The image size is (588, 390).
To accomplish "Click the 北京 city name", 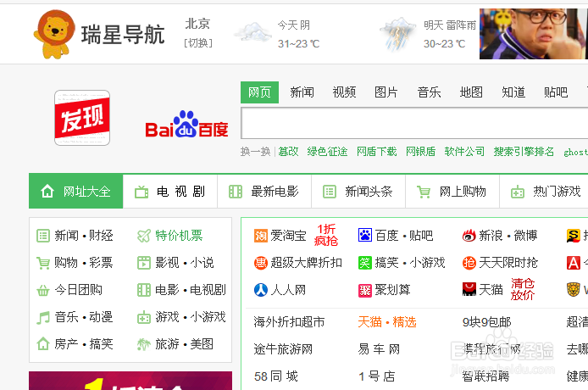I will [x=197, y=24].
